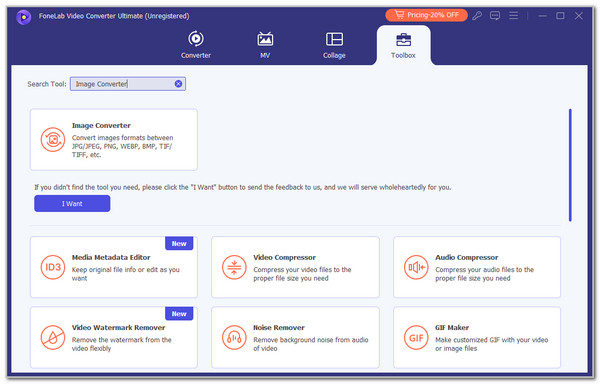Click New badge on Video Watermark Remover
Screen dimensions: 600x384
click(179, 314)
